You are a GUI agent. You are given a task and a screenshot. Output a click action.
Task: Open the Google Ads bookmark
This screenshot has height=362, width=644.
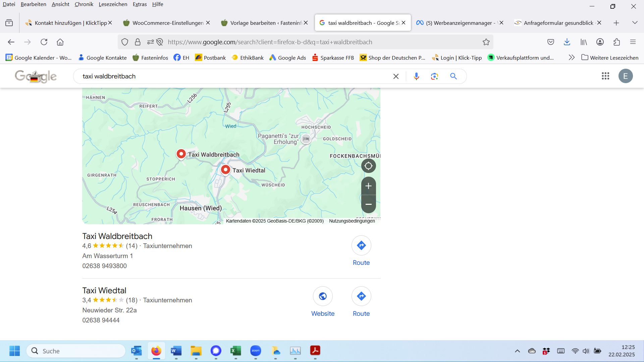pos(287,58)
